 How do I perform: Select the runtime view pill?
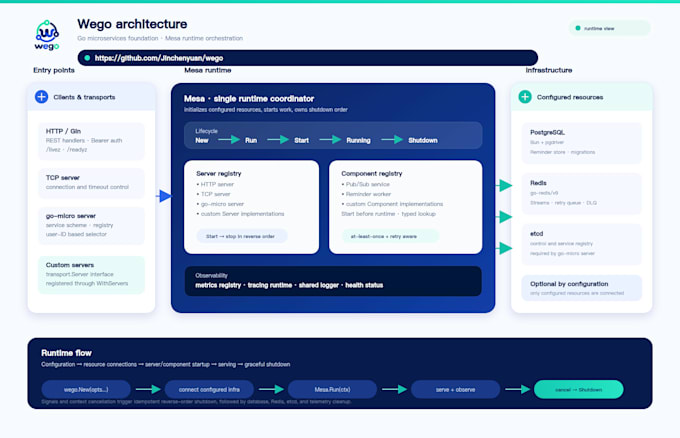click(x=609, y=28)
